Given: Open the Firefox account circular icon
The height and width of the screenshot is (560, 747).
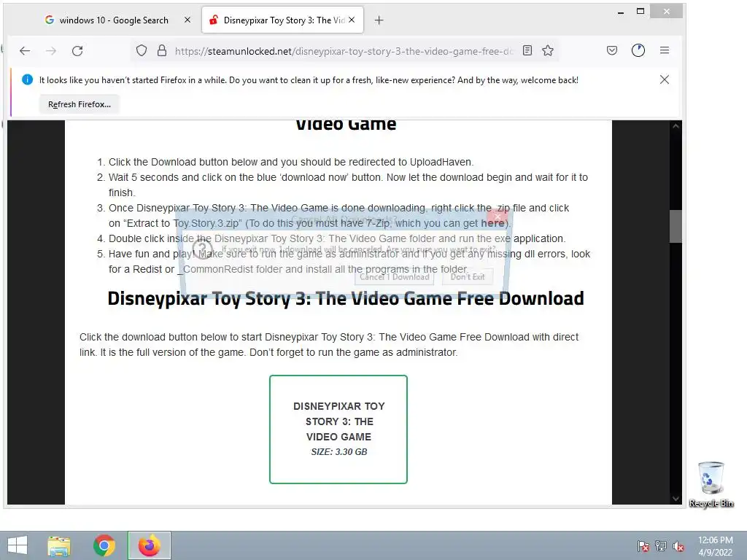Looking at the screenshot, I should pyautogui.click(x=638, y=50).
